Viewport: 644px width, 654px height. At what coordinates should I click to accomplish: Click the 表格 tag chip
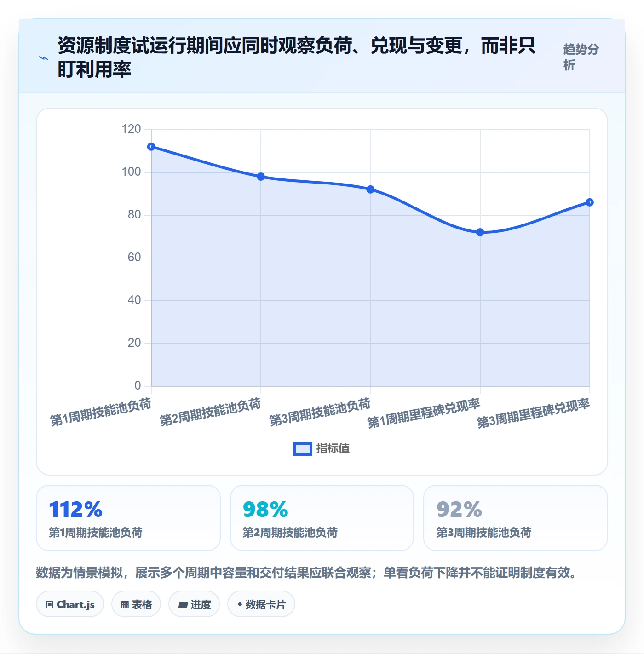[136, 604]
